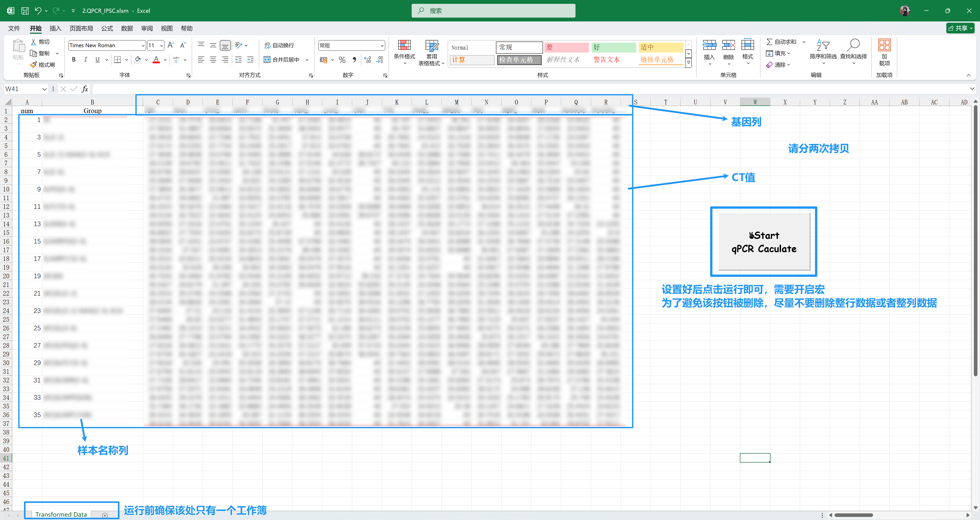
Task: Open the number format dropdown
Action: point(382,45)
